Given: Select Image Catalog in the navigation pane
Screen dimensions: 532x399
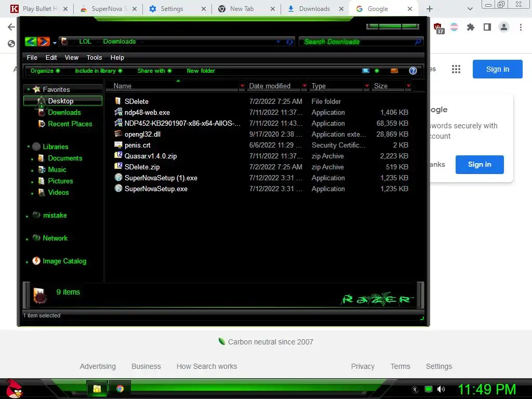Looking at the screenshot, I should click(x=64, y=261).
